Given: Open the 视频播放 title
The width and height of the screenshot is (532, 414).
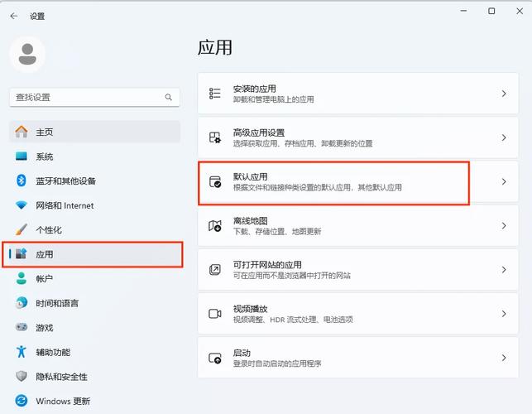Looking at the screenshot, I should pos(251,309).
